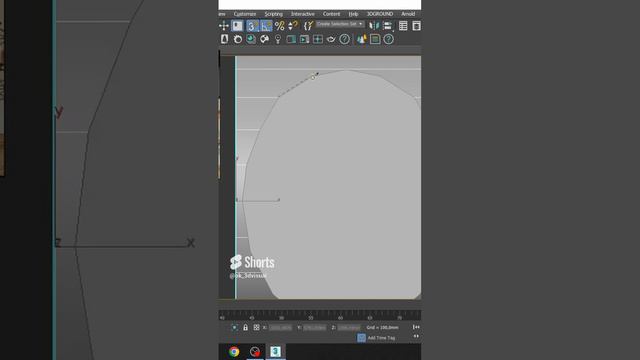Click the green third icon in second row
640x360 pixels.
251,39
